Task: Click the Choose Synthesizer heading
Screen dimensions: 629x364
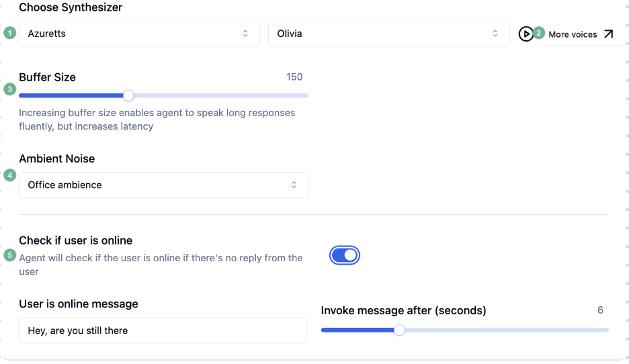Action: tap(71, 7)
